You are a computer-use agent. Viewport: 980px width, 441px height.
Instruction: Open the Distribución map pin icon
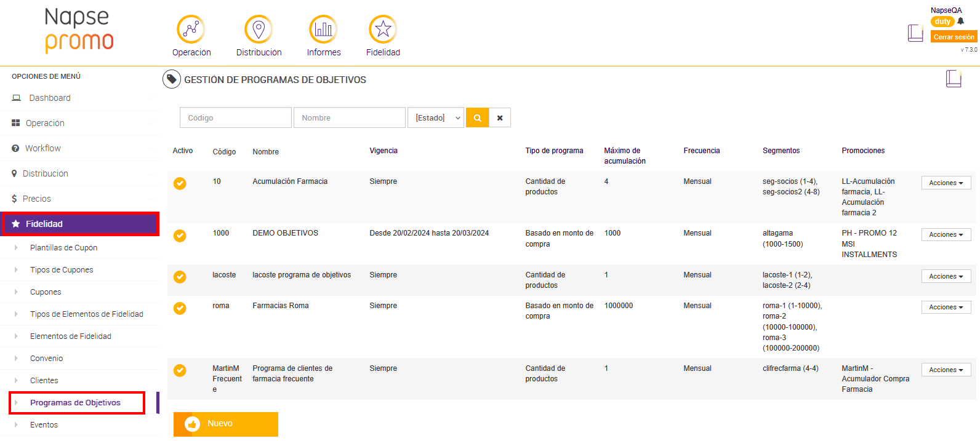coord(259,29)
